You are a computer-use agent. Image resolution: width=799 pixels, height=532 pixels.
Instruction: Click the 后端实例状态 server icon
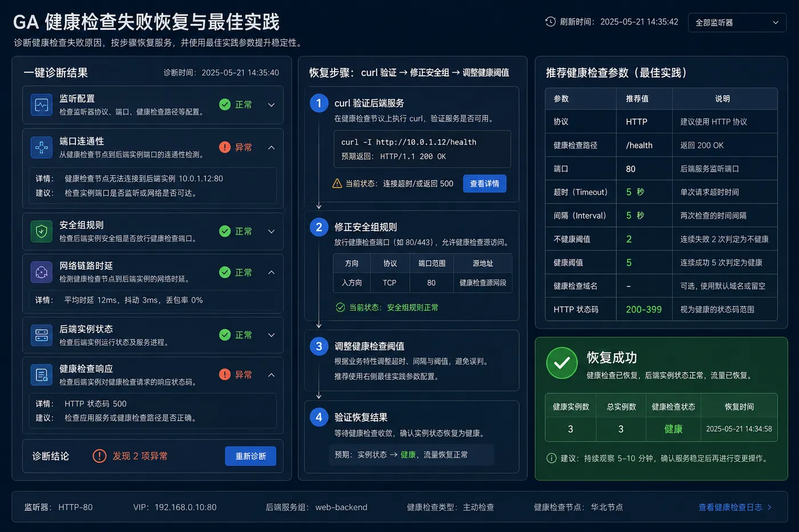coord(42,335)
